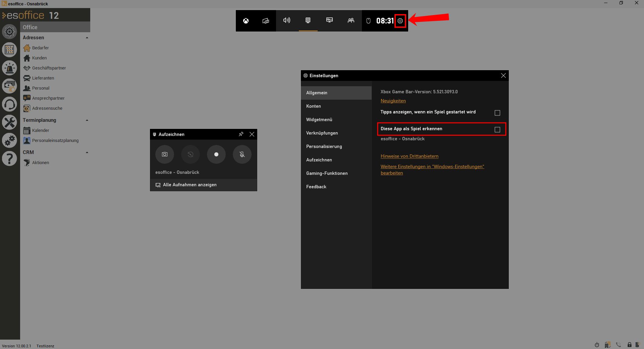Click the Version 12.00.2.1 status text

(x=16, y=346)
